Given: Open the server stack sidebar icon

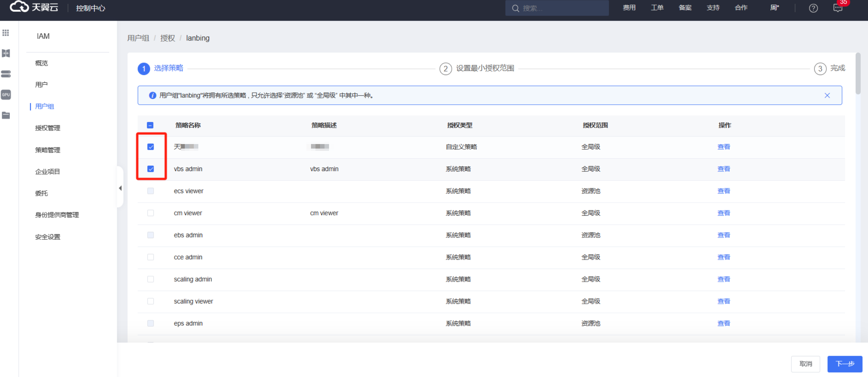Looking at the screenshot, I should [x=6, y=74].
